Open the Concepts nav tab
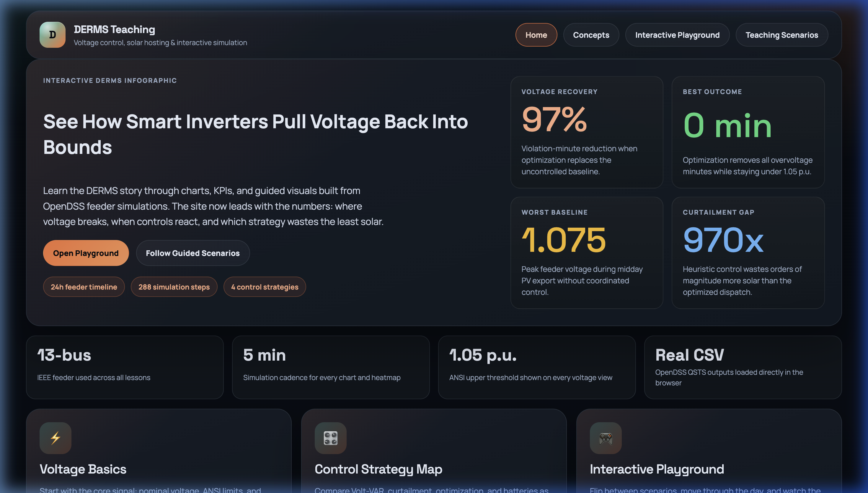Image resolution: width=868 pixels, height=493 pixels. point(591,35)
